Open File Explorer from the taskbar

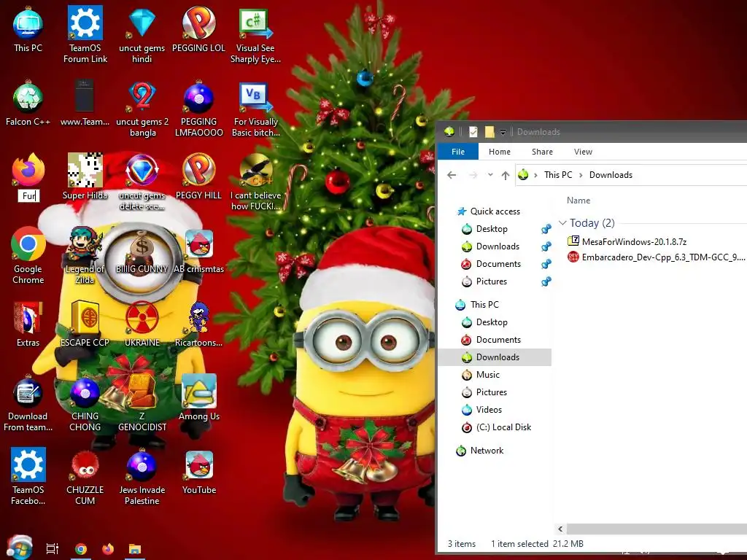tap(135, 549)
